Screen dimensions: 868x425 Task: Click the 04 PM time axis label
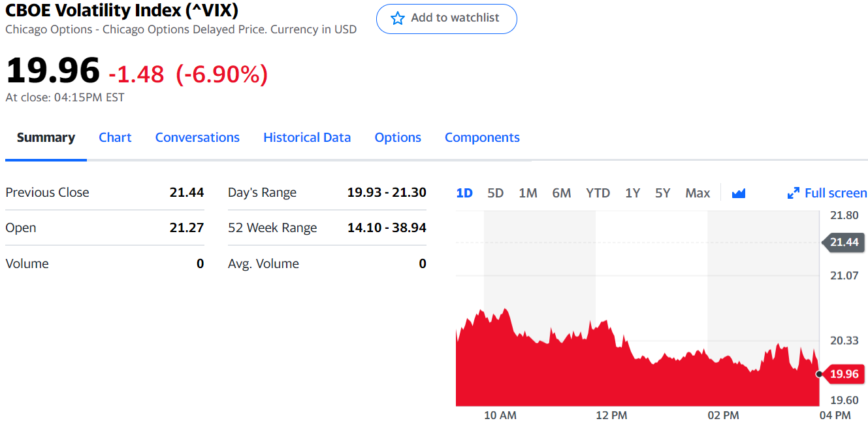point(835,415)
